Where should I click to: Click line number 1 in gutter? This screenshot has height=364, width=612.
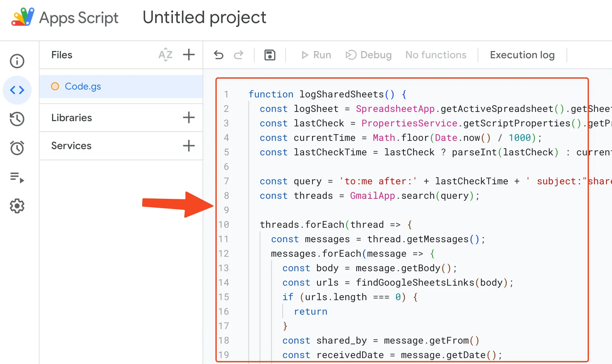coord(226,94)
